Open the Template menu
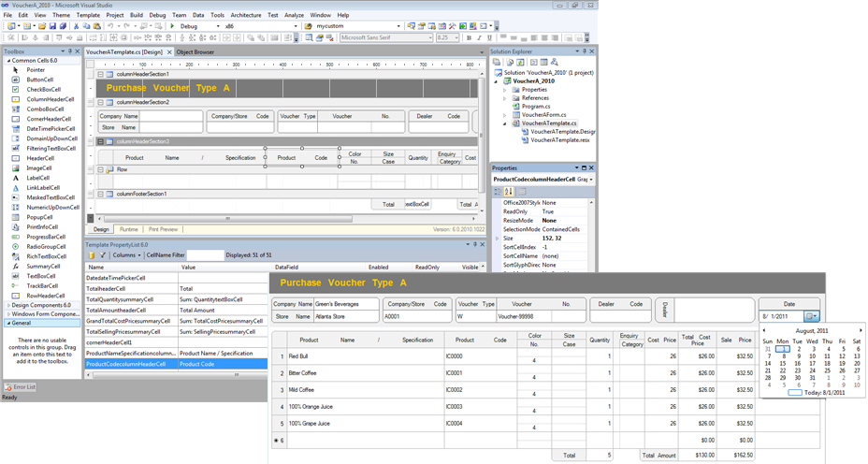The image size is (868, 464). point(88,15)
